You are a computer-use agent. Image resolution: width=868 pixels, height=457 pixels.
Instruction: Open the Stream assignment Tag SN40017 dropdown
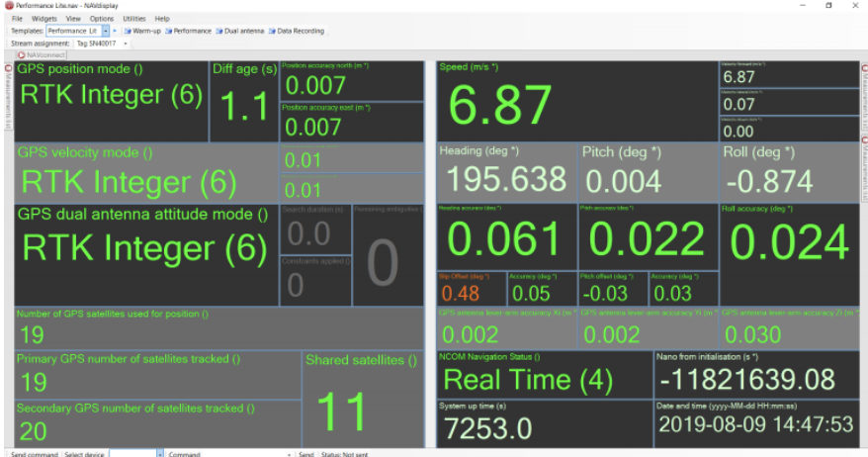click(126, 44)
